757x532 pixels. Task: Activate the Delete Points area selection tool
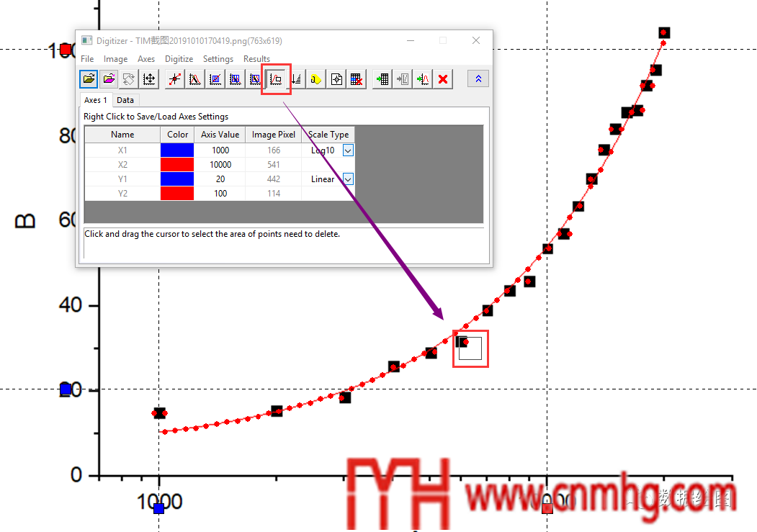tap(276, 79)
